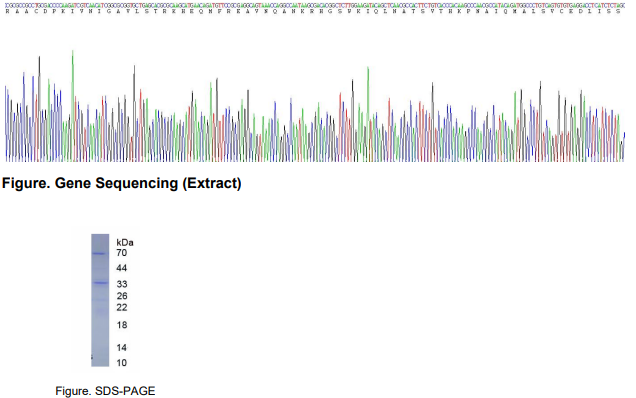Click the 18 kDa marker label
The width and height of the screenshot is (636, 398).
pos(122,325)
